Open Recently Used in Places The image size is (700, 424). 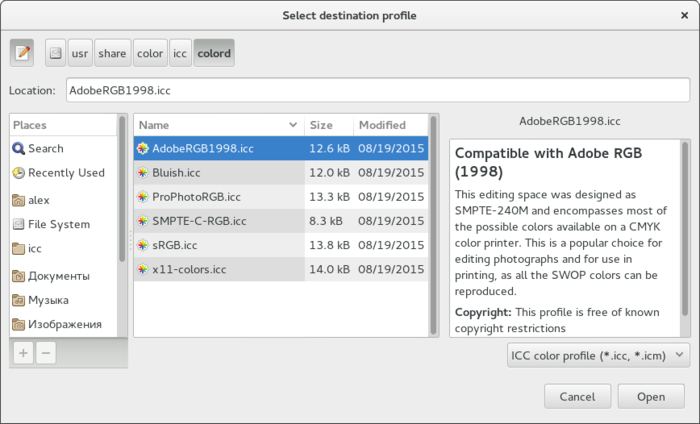[x=63, y=173]
